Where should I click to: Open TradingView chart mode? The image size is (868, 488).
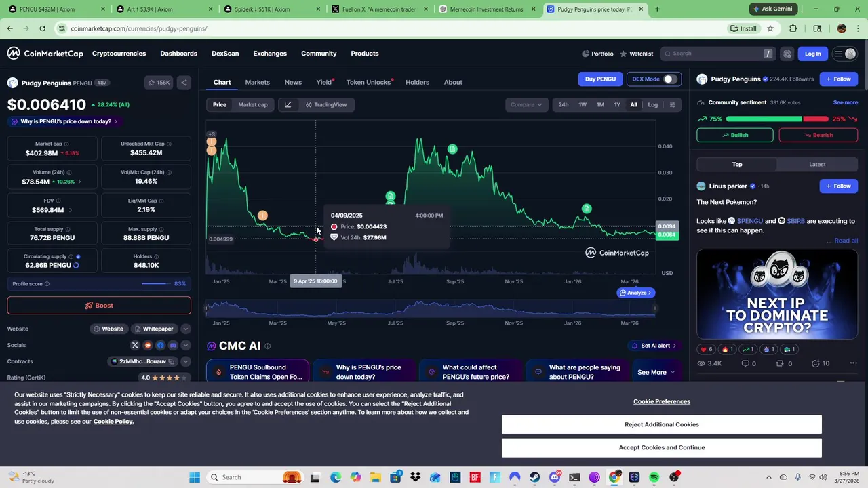point(326,104)
